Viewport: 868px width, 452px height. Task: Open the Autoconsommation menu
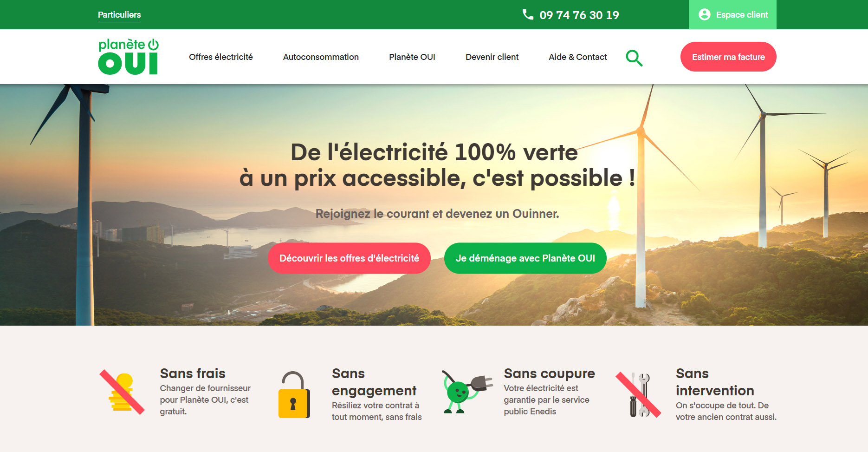[321, 57]
